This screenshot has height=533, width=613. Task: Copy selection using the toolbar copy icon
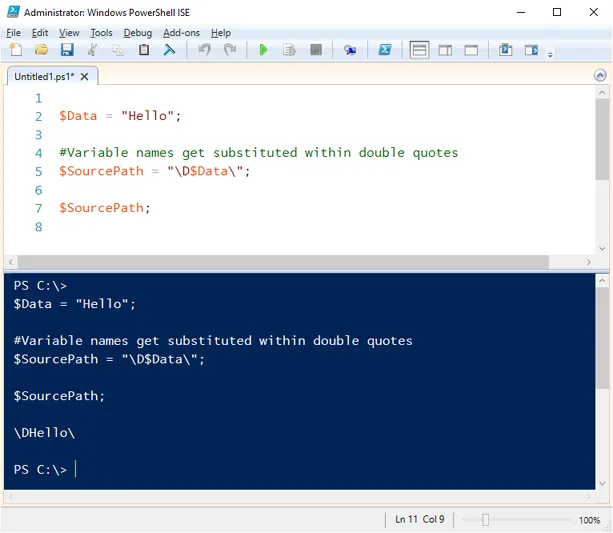tap(118, 50)
